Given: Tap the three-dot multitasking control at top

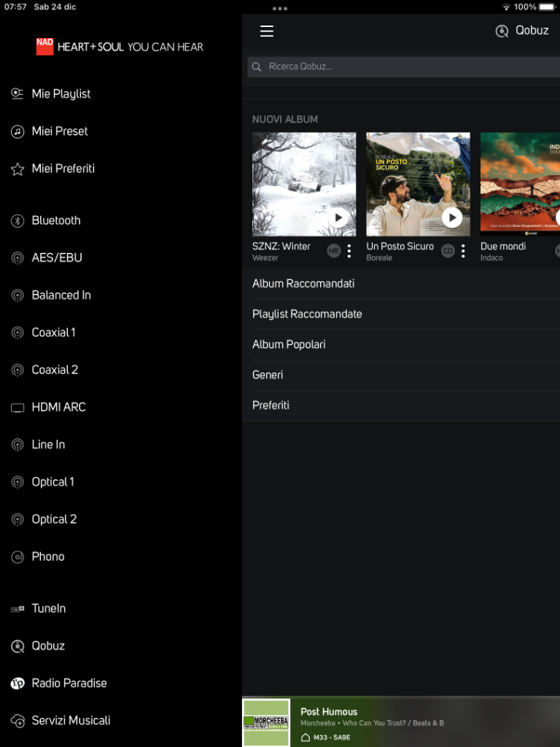Looking at the screenshot, I should 280,8.
